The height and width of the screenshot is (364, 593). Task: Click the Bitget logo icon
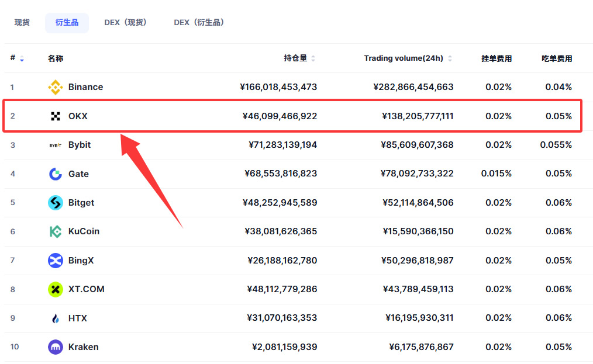pyautogui.click(x=56, y=203)
